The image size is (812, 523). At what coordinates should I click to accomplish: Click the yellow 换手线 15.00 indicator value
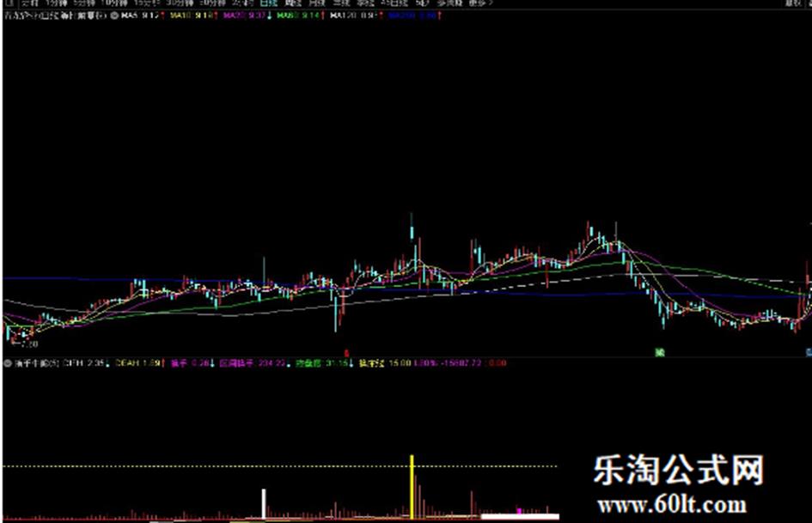click(x=385, y=363)
